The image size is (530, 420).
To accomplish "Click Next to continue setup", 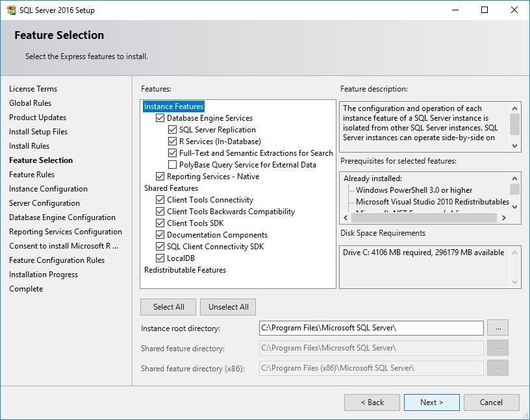I will (431, 402).
